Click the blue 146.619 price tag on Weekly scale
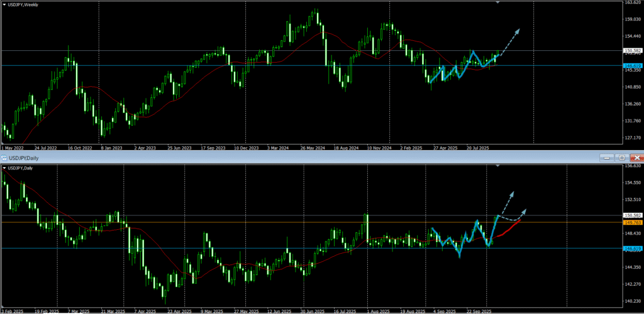Image resolution: width=644 pixels, height=314 pixels. [631, 65]
